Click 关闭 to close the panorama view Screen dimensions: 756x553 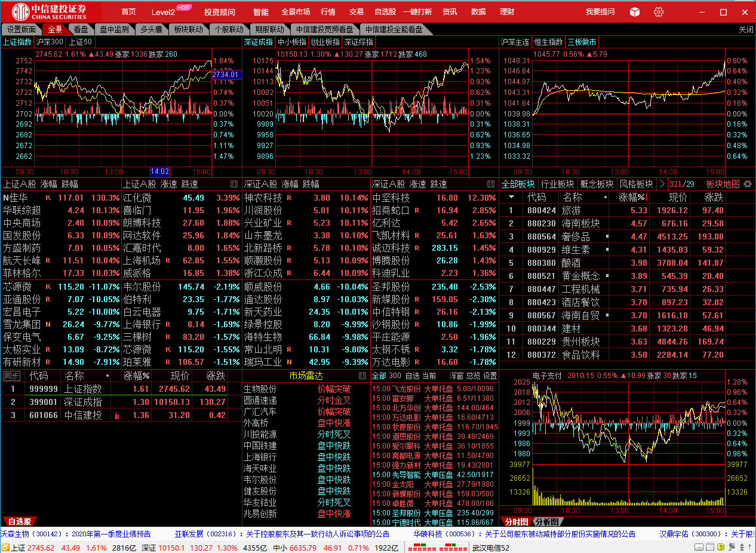point(746,29)
